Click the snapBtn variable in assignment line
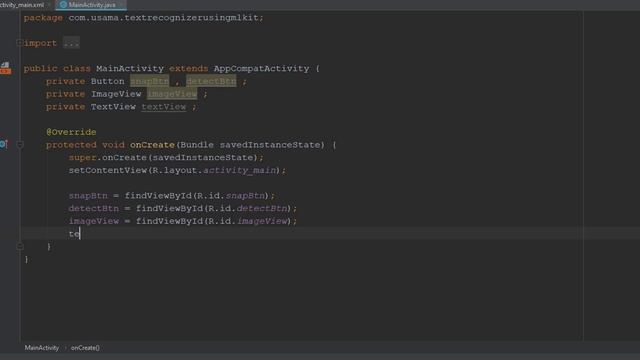640x360 pixels. [x=88, y=196]
